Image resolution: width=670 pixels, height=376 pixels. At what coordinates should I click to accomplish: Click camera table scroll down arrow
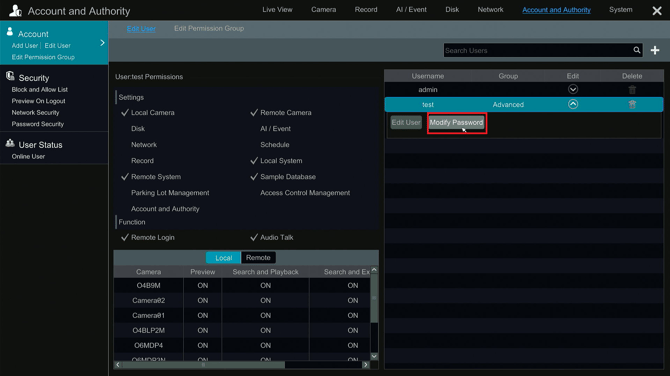(374, 356)
